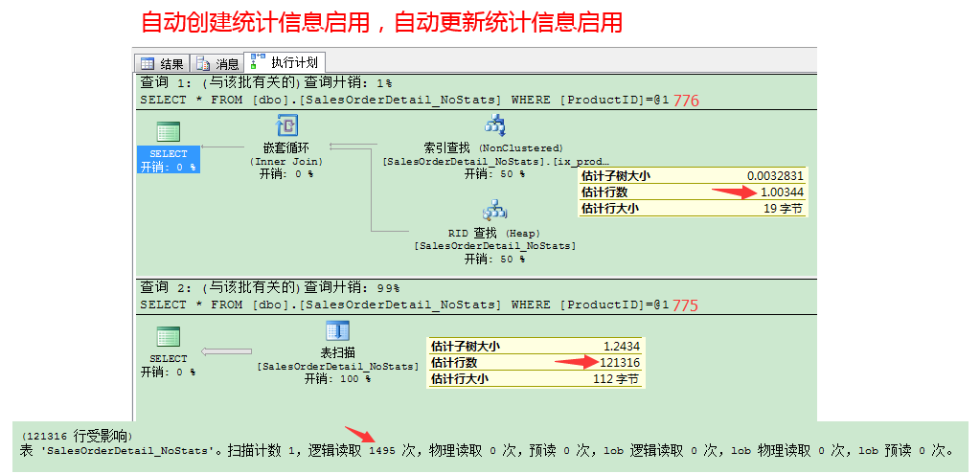Click the SELECT operator icon in query 2

(169, 337)
